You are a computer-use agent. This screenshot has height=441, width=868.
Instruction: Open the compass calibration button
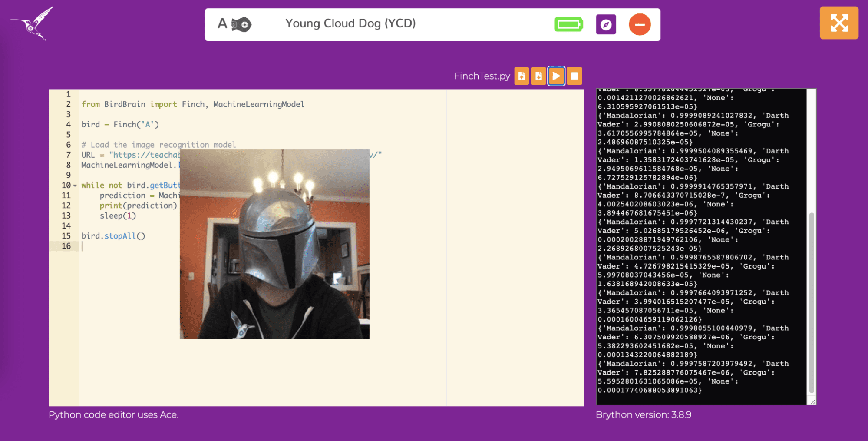pos(606,24)
